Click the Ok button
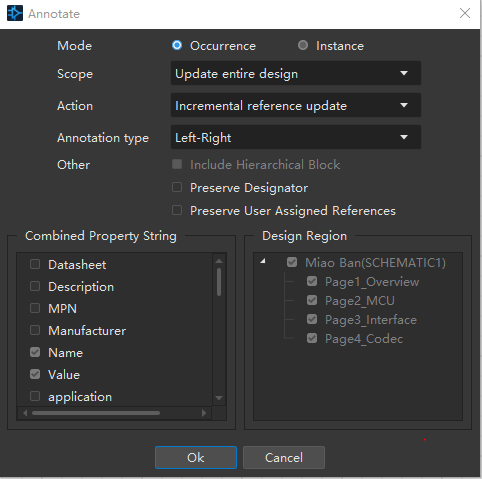 [x=196, y=457]
